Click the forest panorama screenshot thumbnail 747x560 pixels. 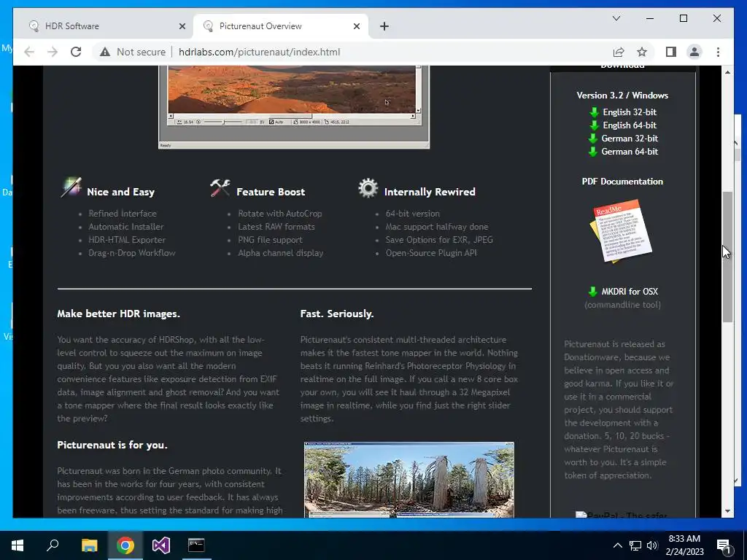pos(409,480)
